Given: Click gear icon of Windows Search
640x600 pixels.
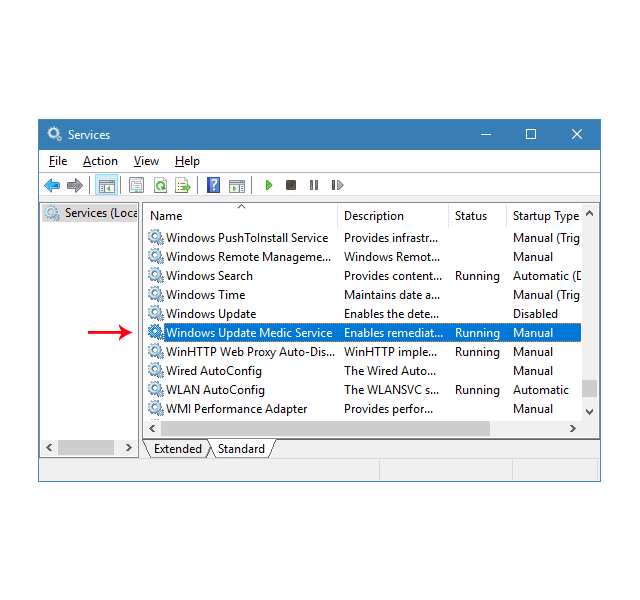Looking at the screenshot, I should 156,276.
